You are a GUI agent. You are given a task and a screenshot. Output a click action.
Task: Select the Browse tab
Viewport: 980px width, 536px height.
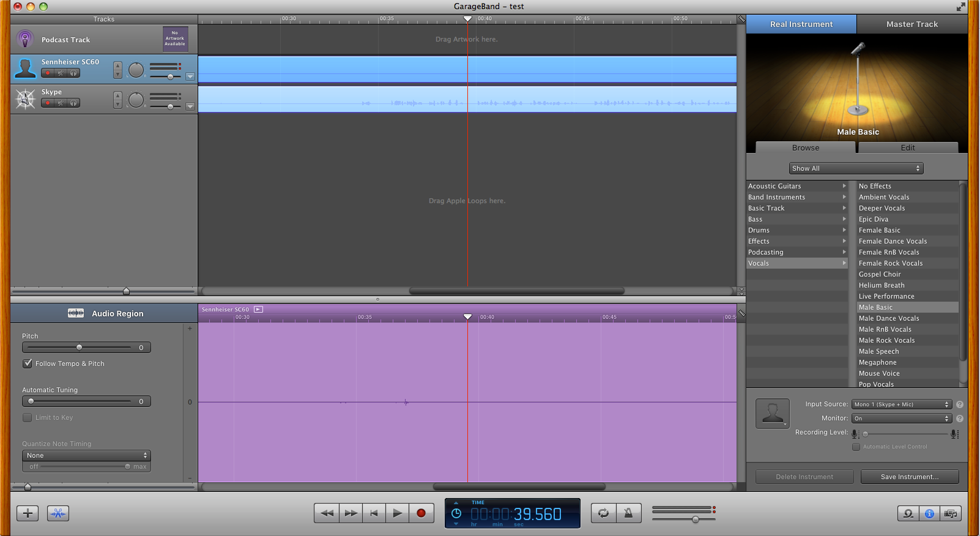point(806,147)
